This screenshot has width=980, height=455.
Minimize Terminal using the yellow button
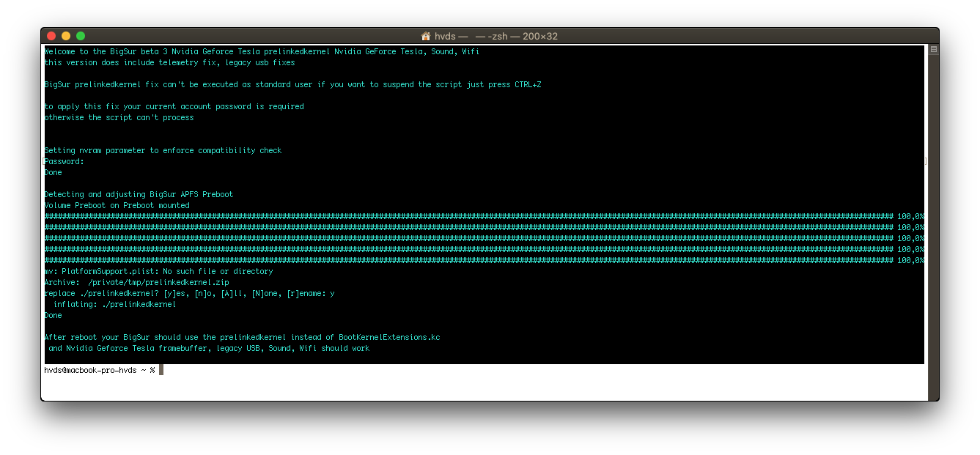66,36
